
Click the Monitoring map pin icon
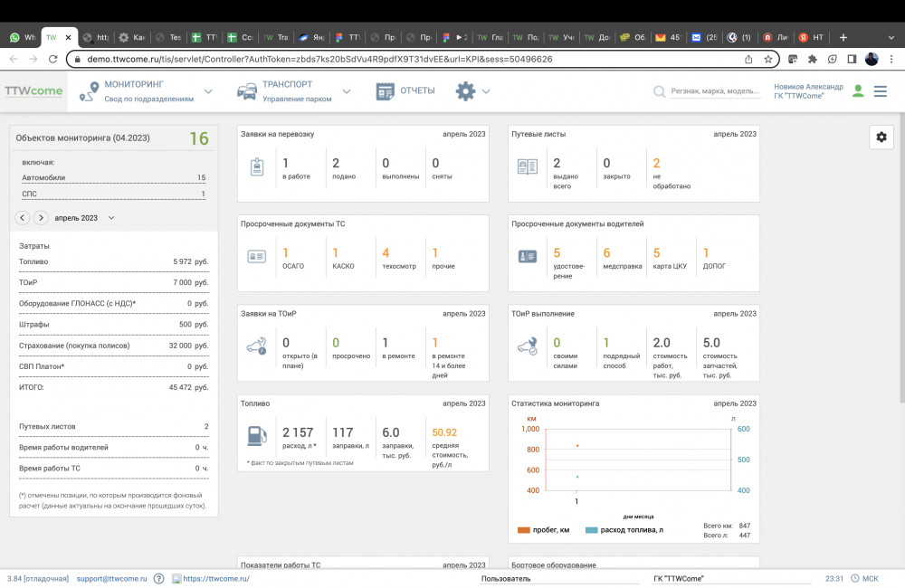(88, 91)
